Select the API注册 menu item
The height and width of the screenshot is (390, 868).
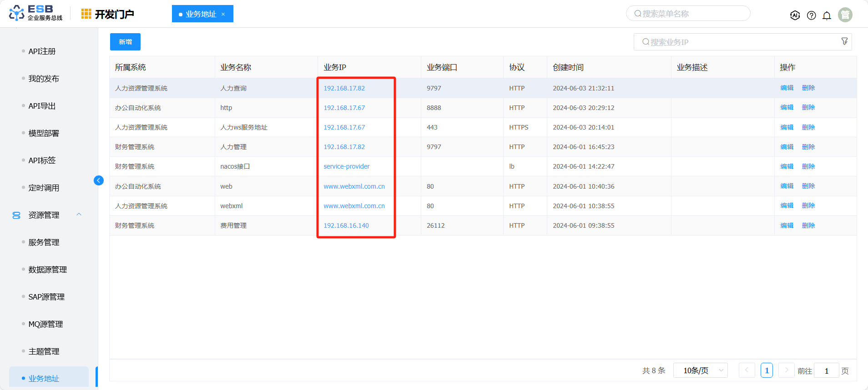click(42, 51)
